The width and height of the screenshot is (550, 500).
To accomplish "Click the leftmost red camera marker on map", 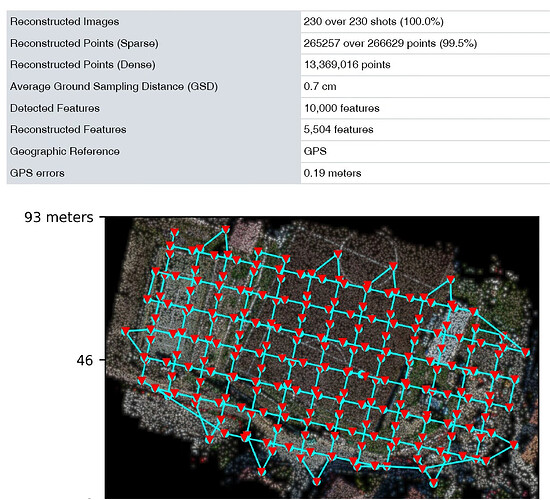I will pos(126,331).
